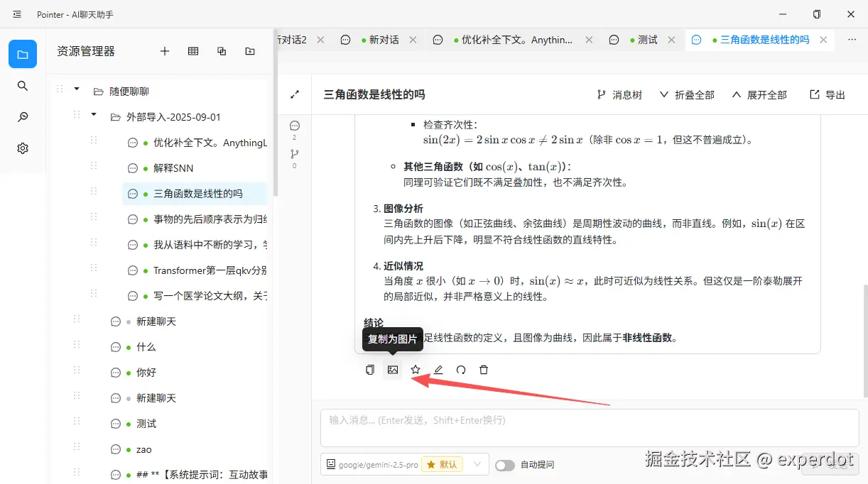
Task: Click the plus icon to create new chat
Action: pos(165,51)
